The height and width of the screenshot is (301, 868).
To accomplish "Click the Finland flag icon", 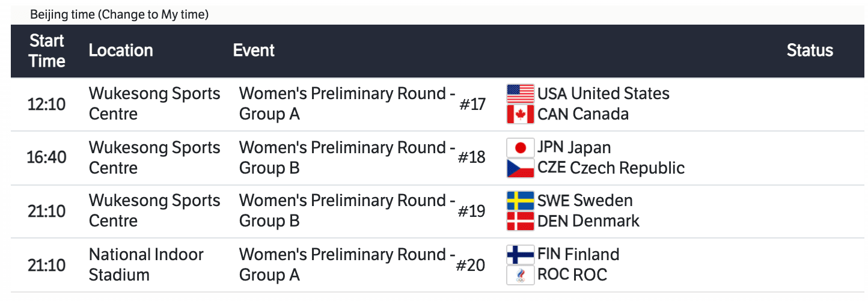I will pos(520,255).
